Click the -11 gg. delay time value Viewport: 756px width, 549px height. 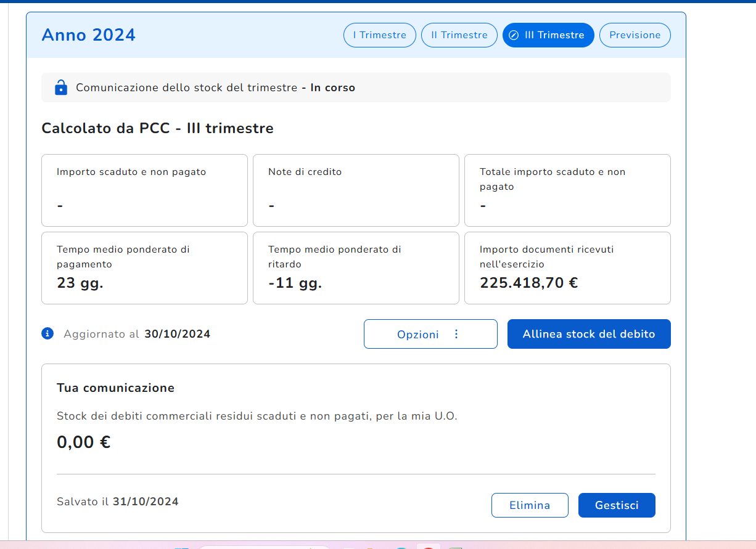point(295,283)
